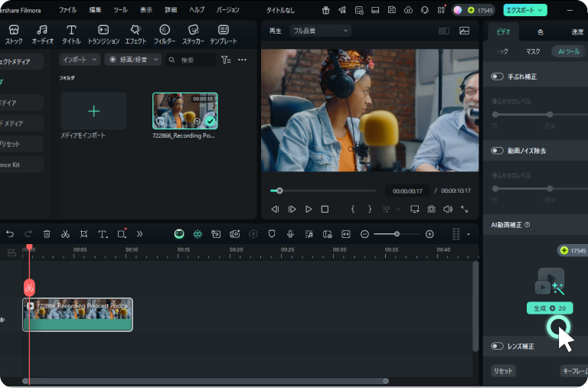This screenshot has height=388, width=588.
Task: Open the インポート dropdown
Action: (x=80, y=60)
